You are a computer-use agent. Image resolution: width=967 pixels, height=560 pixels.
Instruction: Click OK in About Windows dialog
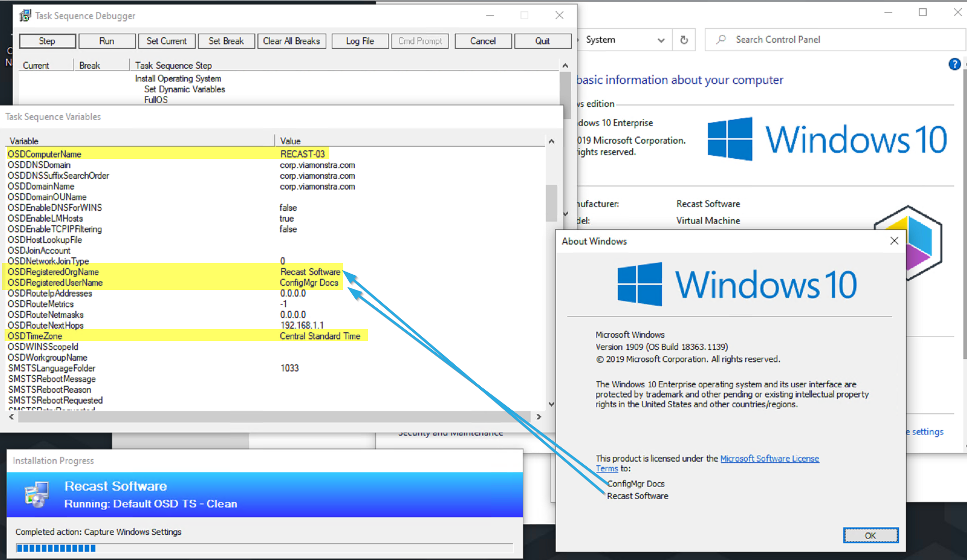click(x=870, y=536)
